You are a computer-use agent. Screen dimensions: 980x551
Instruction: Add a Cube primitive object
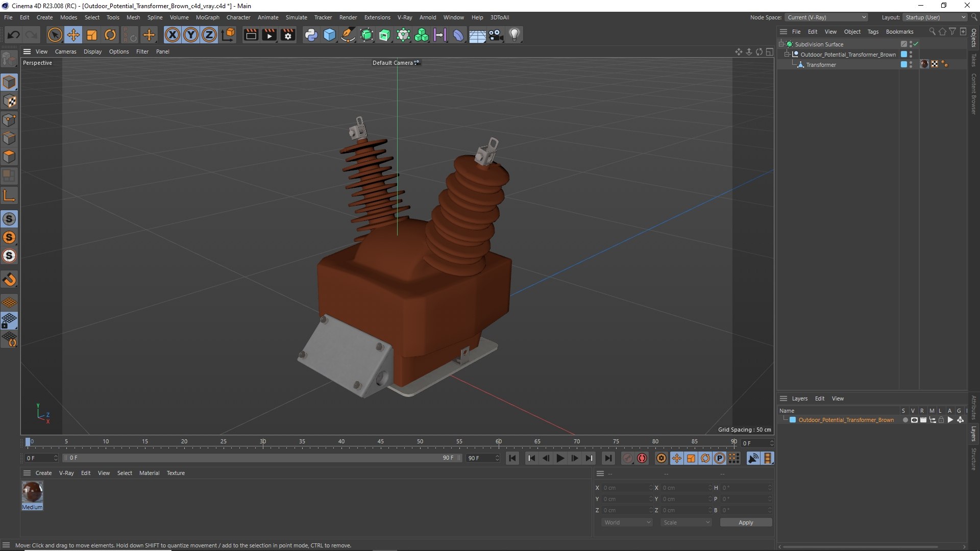330,35
